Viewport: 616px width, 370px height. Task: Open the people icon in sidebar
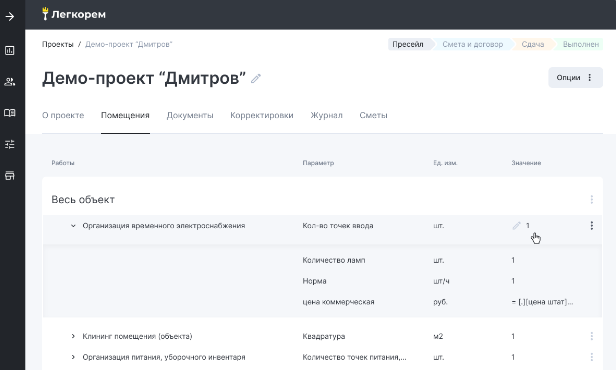(x=10, y=82)
